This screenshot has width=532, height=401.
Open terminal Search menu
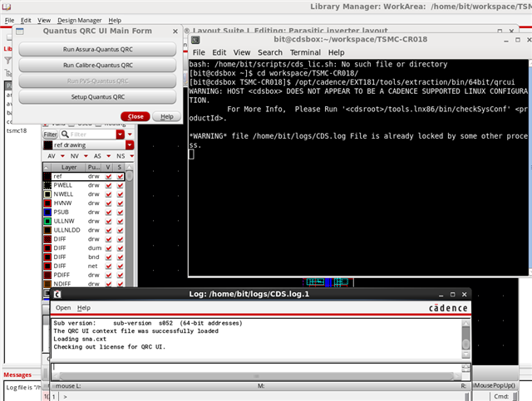(x=270, y=52)
